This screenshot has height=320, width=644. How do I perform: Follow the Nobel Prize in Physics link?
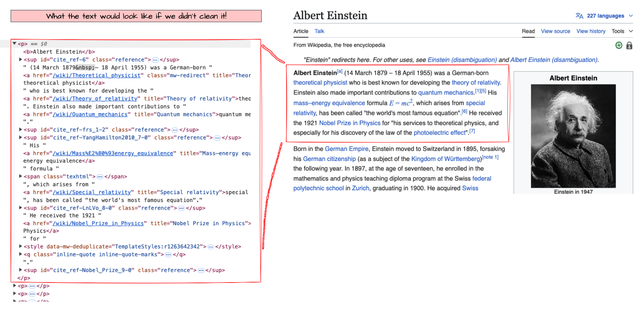[x=350, y=123]
